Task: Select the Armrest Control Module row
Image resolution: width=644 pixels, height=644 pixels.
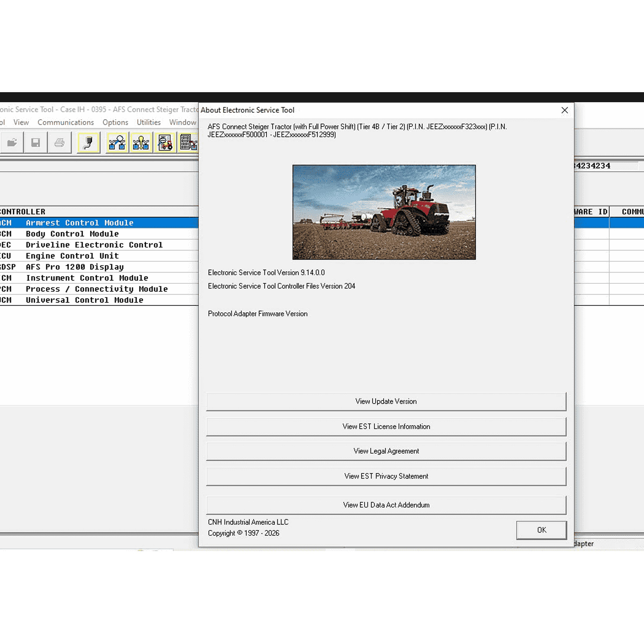Action: point(99,223)
